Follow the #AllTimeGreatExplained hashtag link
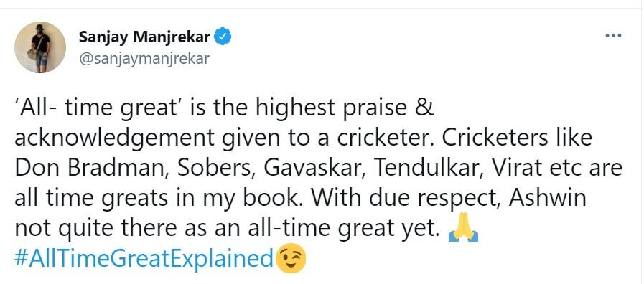Viewport: 644px width, 284px height. 144,259
